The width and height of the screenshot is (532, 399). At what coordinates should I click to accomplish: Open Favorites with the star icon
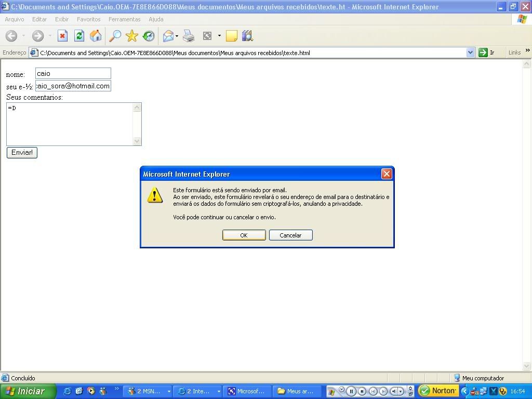click(131, 36)
